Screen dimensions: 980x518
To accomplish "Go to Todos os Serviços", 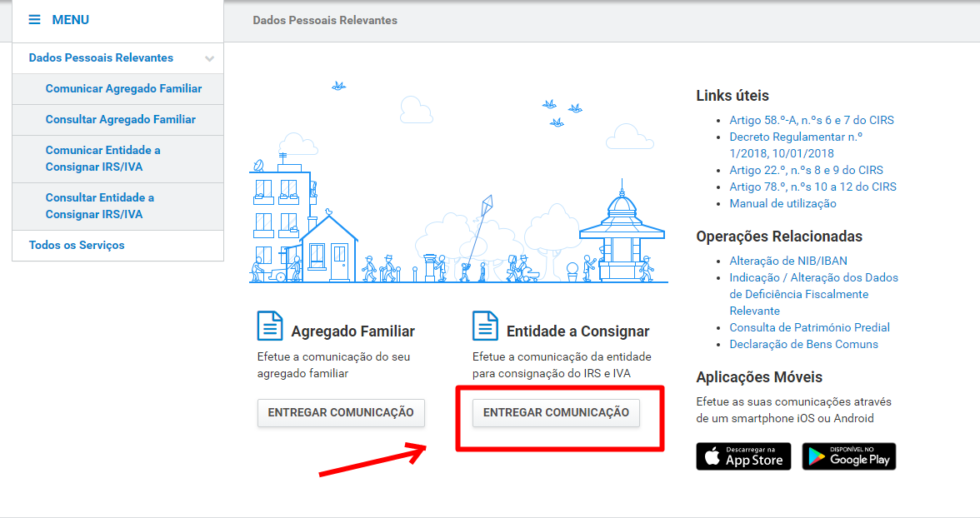I will 77,246.
